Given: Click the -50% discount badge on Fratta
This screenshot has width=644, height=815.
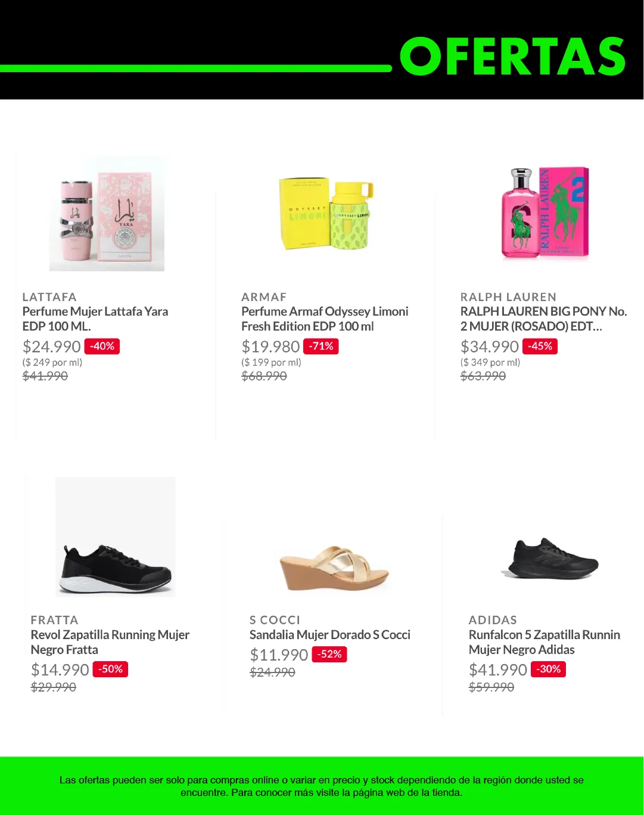Looking at the screenshot, I should (111, 670).
